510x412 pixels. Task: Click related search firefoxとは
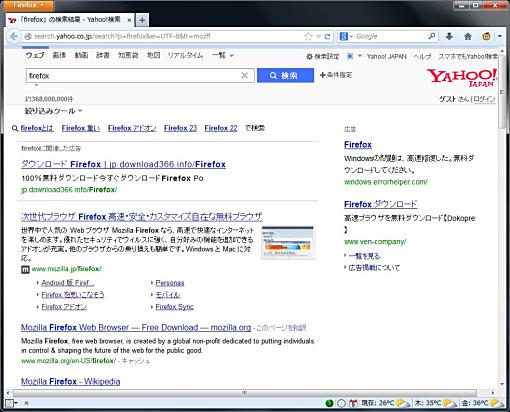(x=37, y=128)
